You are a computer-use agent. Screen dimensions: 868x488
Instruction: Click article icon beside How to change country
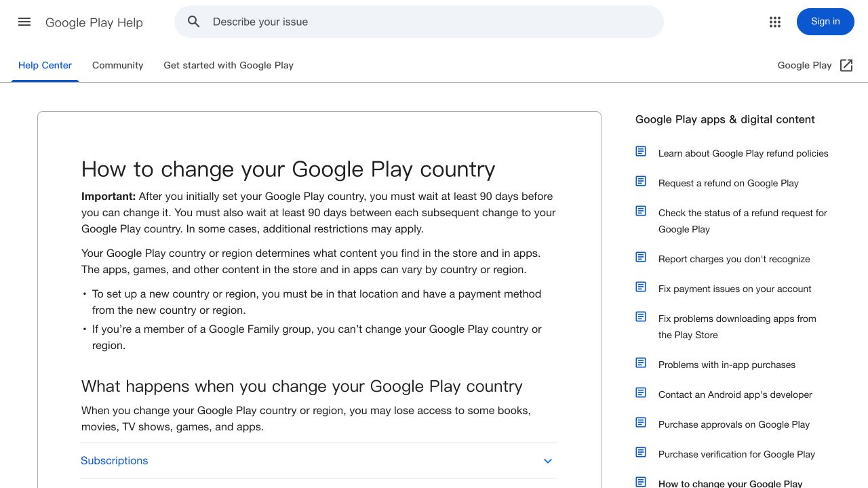[x=641, y=482]
